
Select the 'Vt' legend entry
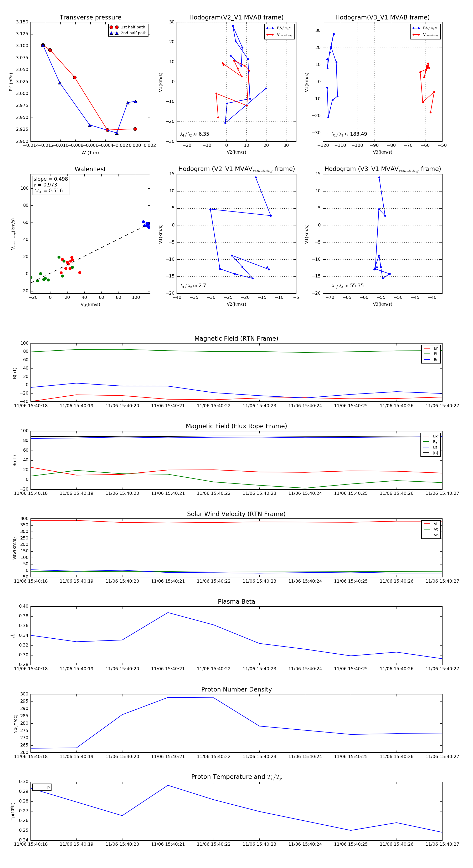[431, 529]
